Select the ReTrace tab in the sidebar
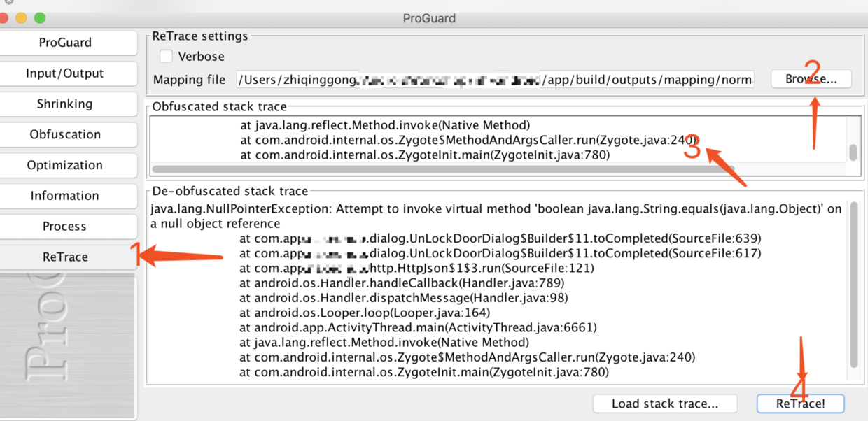The width and height of the screenshot is (868, 421). pos(65,257)
